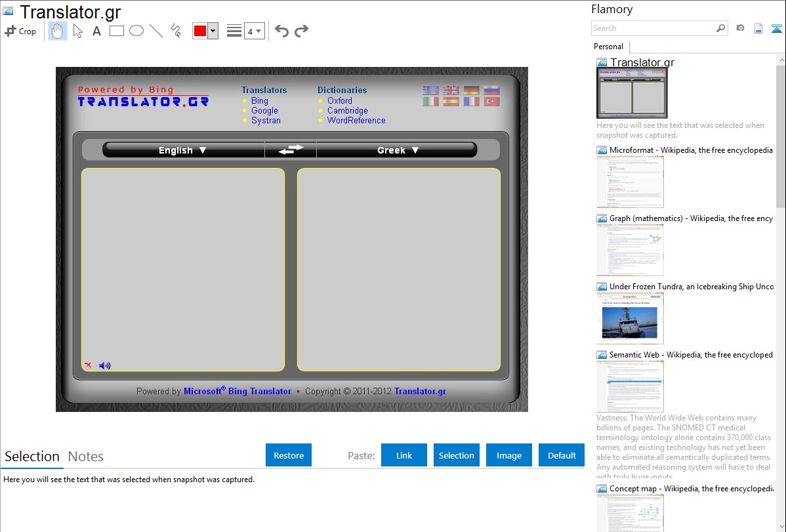Click the line thickness icon
This screenshot has height=532, width=786.
(234, 31)
